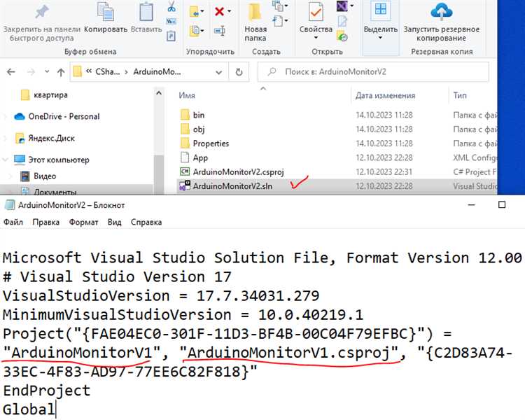Expand the New item dropdown arrow
The image size is (525, 420).
[x=286, y=6]
